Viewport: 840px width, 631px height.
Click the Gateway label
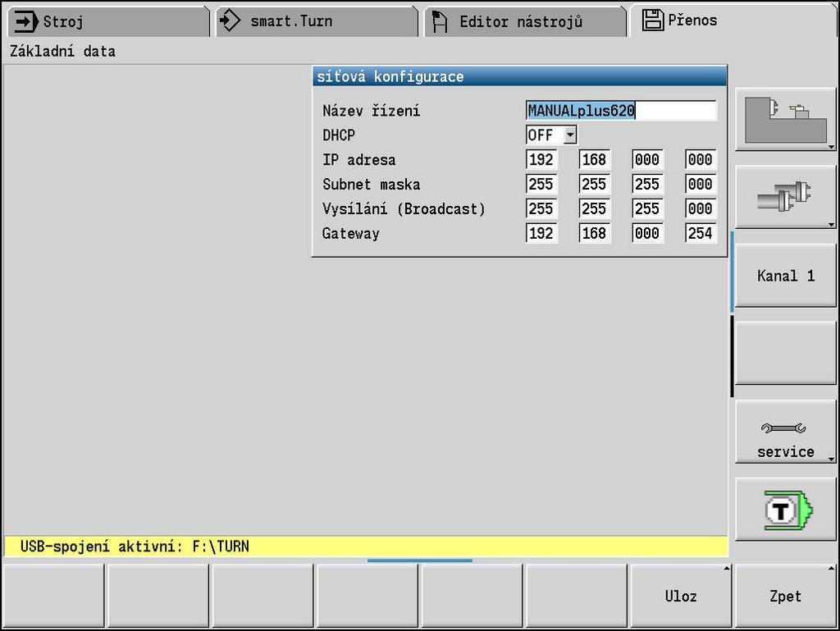350,234
